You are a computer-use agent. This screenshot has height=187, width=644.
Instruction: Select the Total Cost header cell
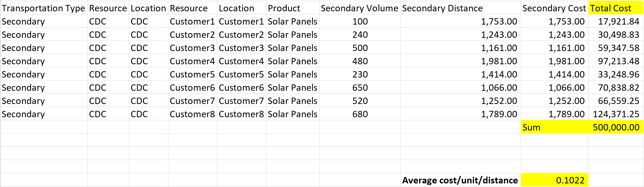[x=616, y=8]
